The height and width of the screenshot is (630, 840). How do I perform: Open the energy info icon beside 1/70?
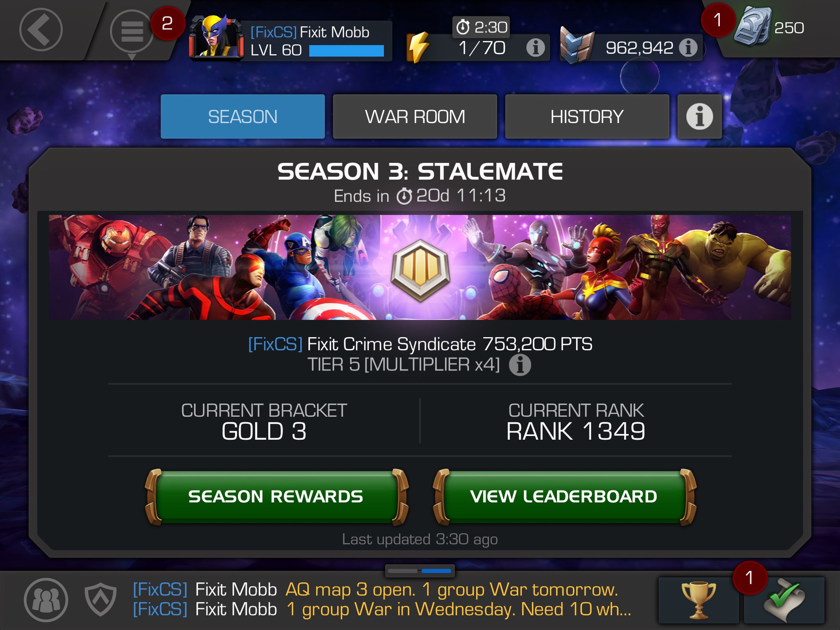point(535,47)
